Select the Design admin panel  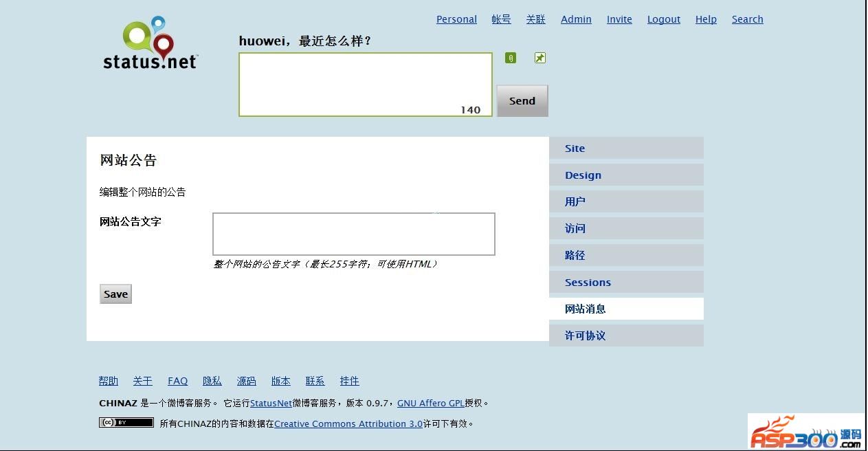point(626,175)
